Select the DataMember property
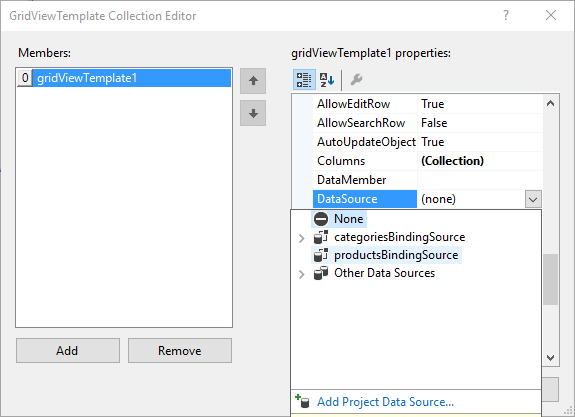 tap(365, 180)
